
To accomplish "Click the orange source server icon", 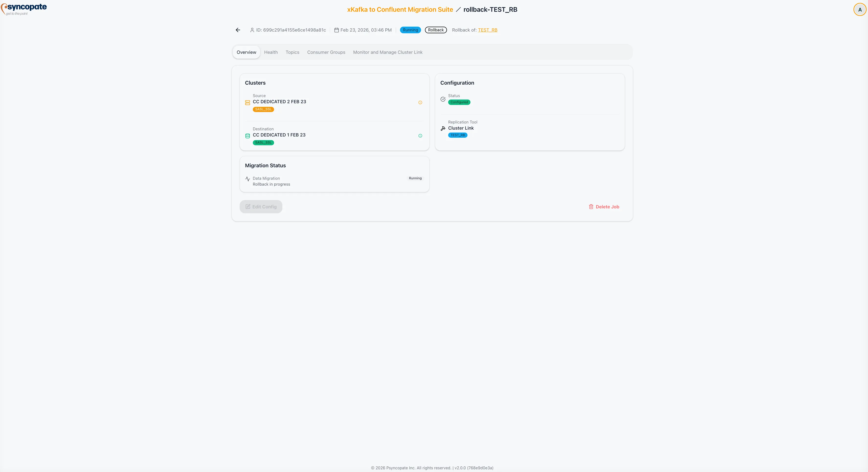I will pyautogui.click(x=248, y=102).
